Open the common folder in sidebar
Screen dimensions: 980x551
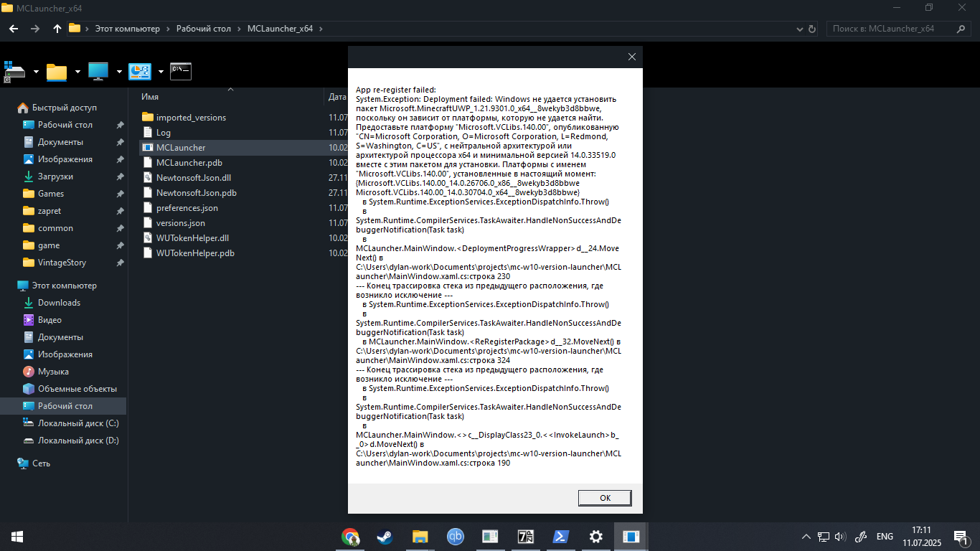pos(55,228)
